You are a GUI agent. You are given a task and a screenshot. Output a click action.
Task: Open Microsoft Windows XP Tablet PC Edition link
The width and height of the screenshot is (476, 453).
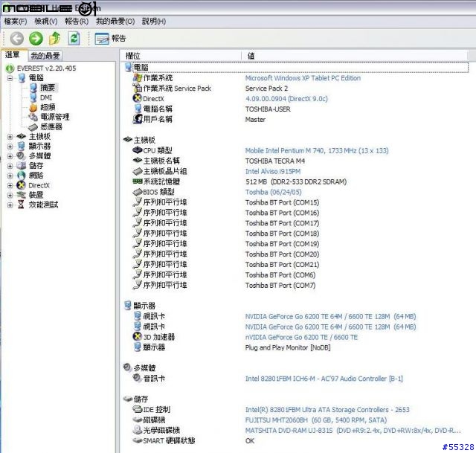[x=303, y=78]
